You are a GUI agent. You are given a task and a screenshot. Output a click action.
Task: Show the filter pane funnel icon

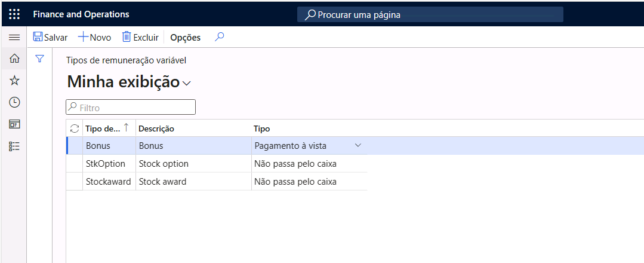[39, 59]
